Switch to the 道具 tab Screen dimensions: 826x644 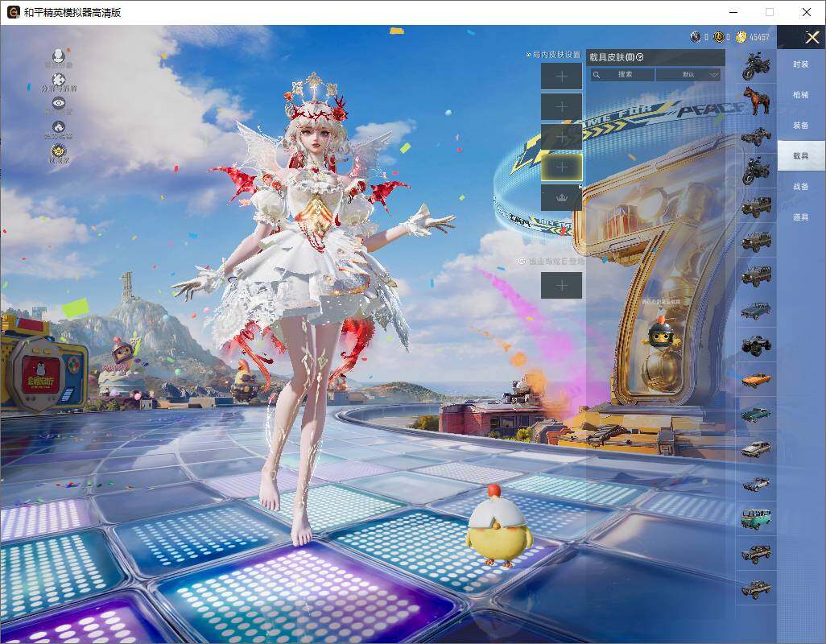pyautogui.click(x=801, y=217)
